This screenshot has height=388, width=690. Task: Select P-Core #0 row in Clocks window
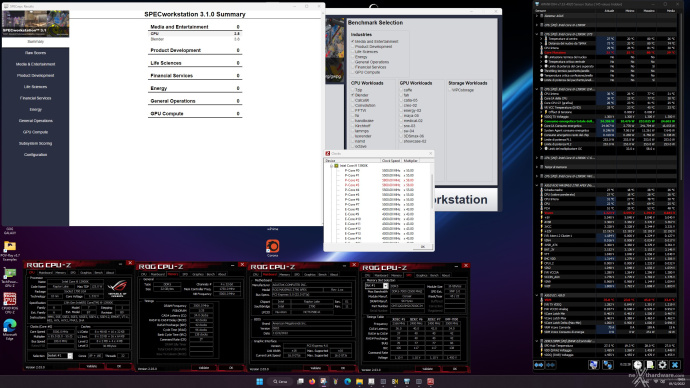(378, 171)
